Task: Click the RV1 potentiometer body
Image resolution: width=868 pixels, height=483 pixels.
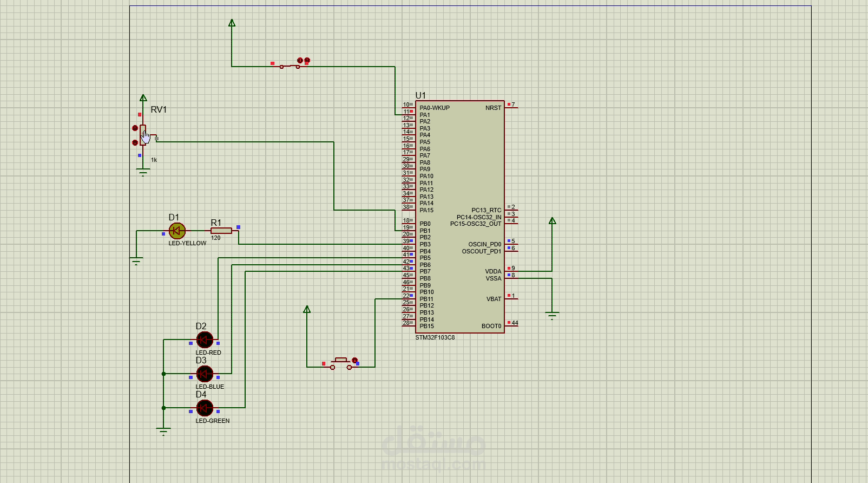Action: pyautogui.click(x=143, y=135)
